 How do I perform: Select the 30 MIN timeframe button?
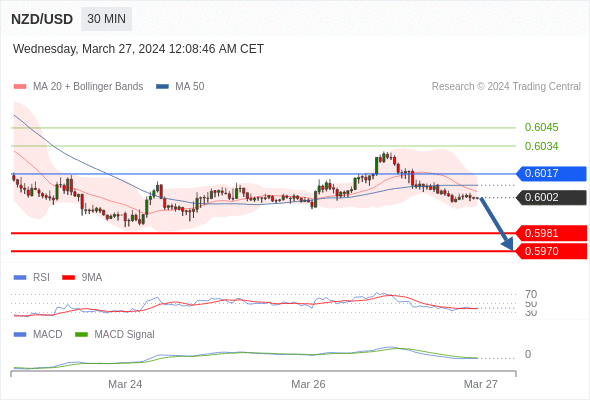pos(106,19)
